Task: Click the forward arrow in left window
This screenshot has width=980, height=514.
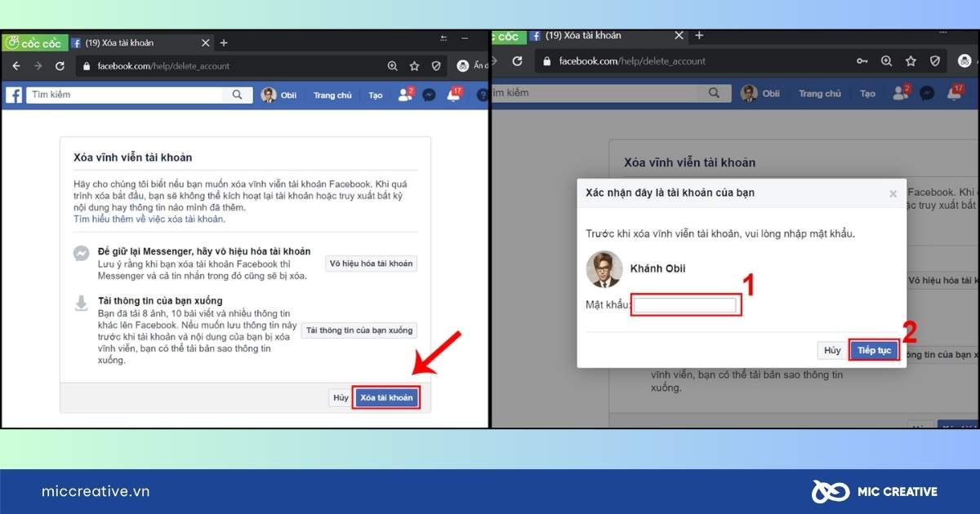Action: (38, 66)
